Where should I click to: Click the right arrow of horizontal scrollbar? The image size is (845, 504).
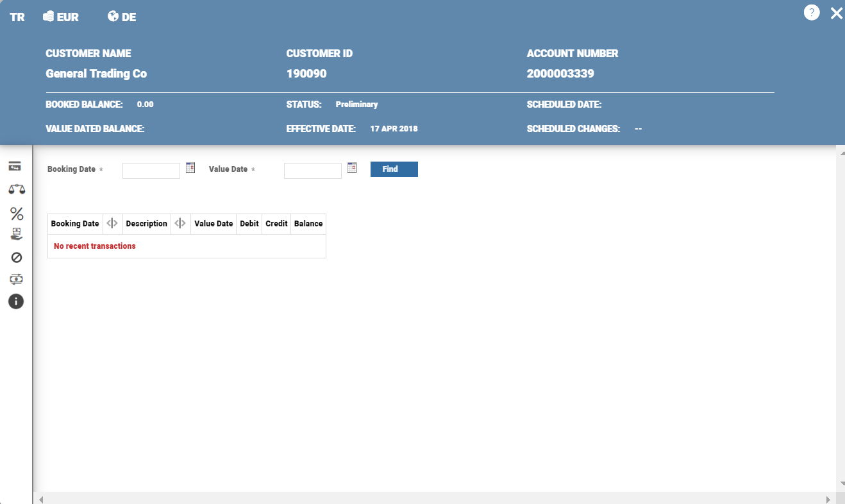(x=828, y=499)
